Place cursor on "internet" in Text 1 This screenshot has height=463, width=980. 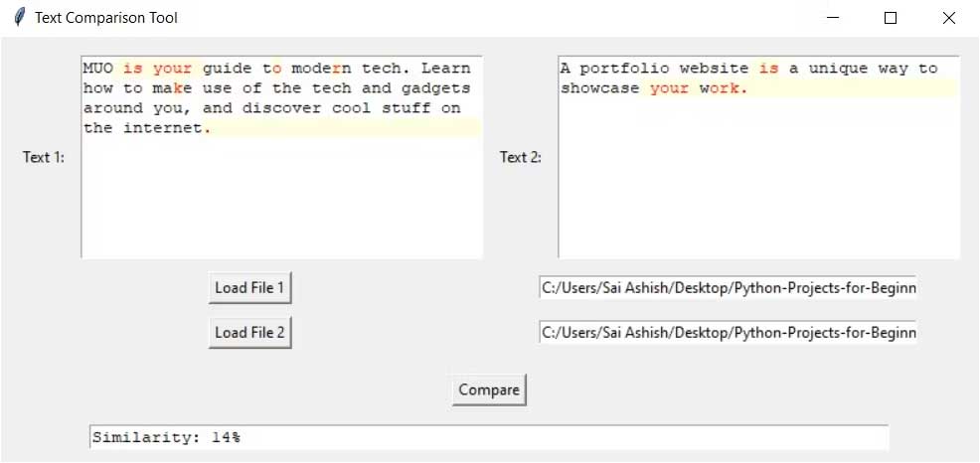pos(162,128)
